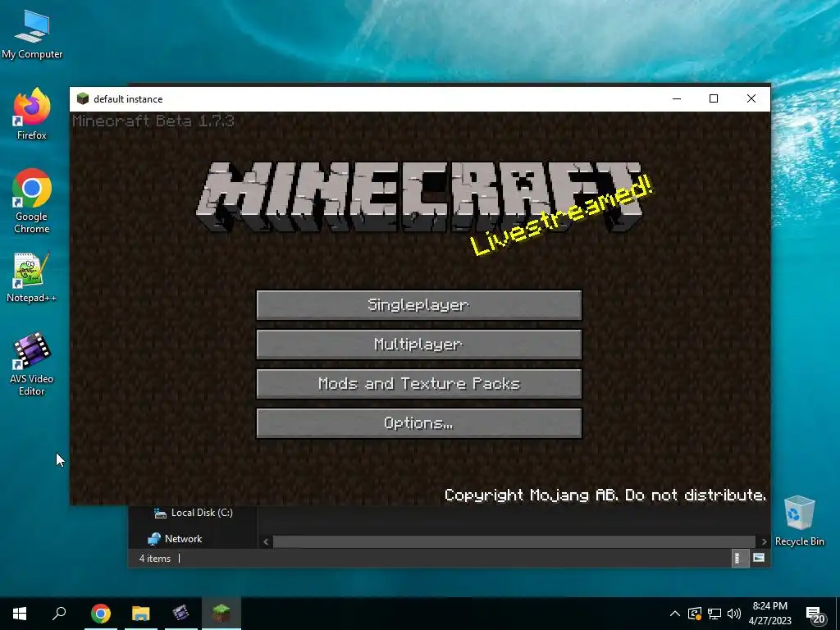Image resolution: width=840 pixels, height=630 pixels.
Task: Select the Minecraft grass block taskbar icon
Action: [221, 614]
